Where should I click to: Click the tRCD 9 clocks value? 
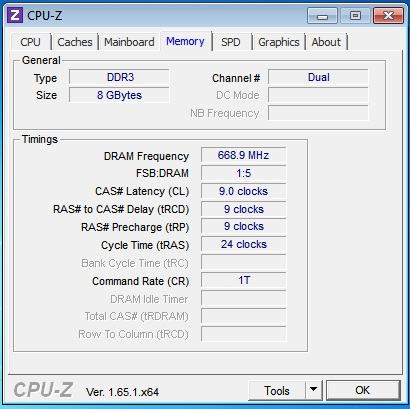(x=243, y=209)
